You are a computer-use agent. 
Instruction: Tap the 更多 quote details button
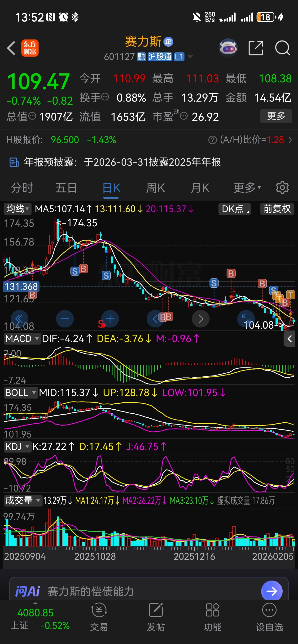276,116
